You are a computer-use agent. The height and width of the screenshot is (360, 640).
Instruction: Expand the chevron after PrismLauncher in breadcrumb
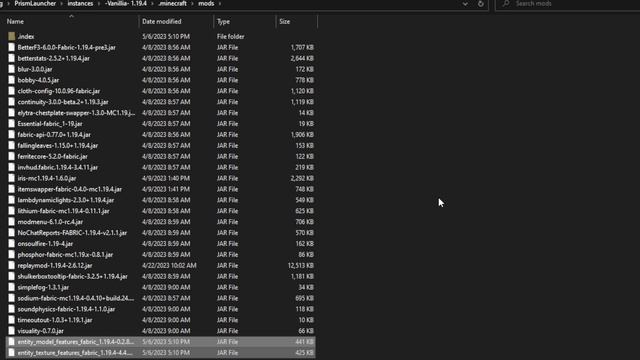(x=61, y=4)
